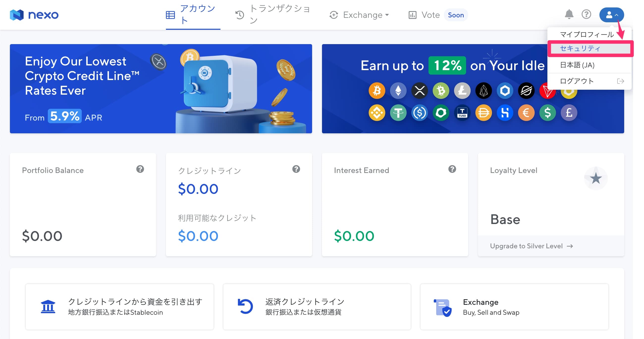Open the Crypto Credit Line banner
The width and height of the screenshot is (644, 339).
(161, 88)
